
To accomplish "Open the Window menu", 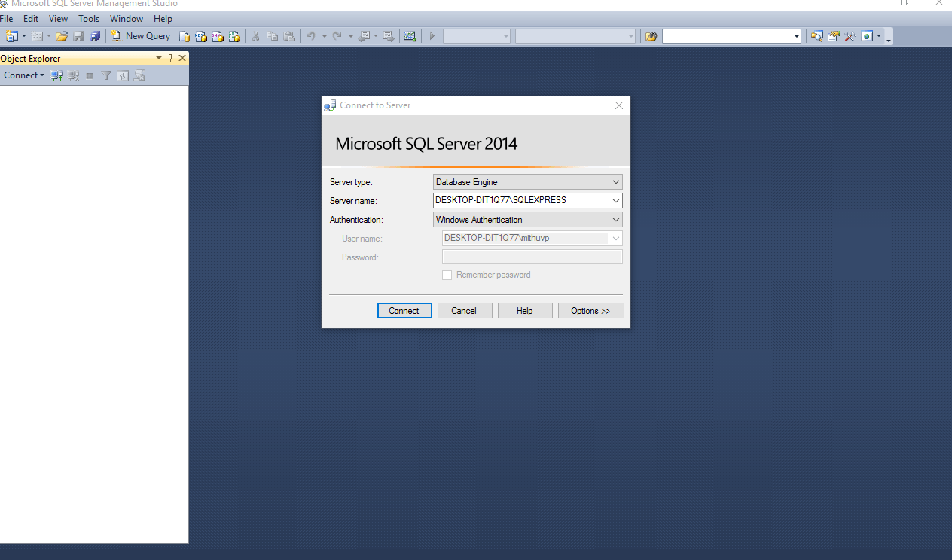I will pyautogui.click(x=127, y=18).
